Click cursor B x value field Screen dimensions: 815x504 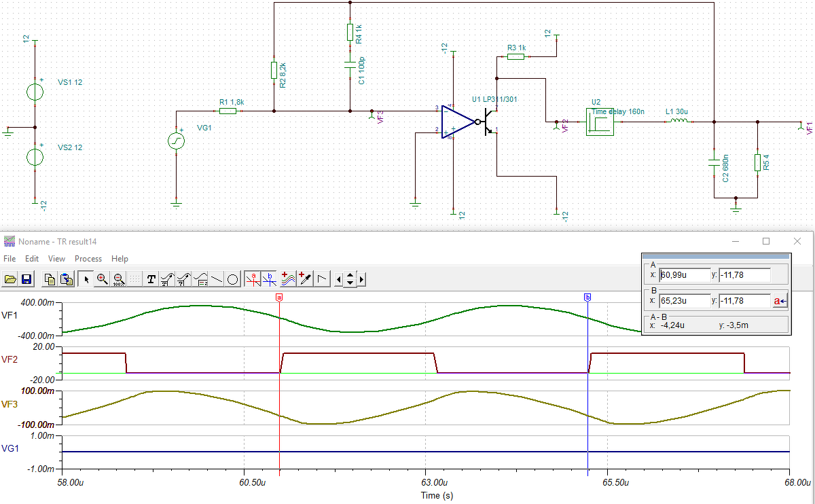[x=684, y=300]
